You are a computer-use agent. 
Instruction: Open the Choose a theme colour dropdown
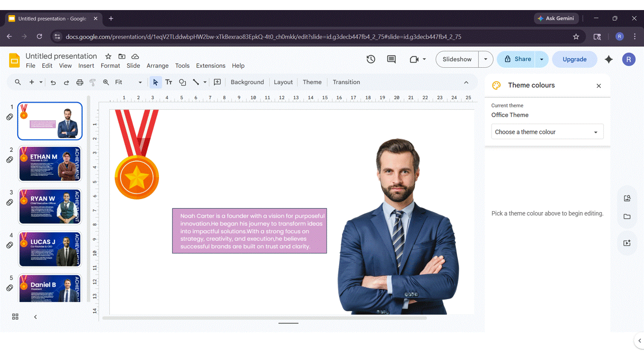click(547, 131)
